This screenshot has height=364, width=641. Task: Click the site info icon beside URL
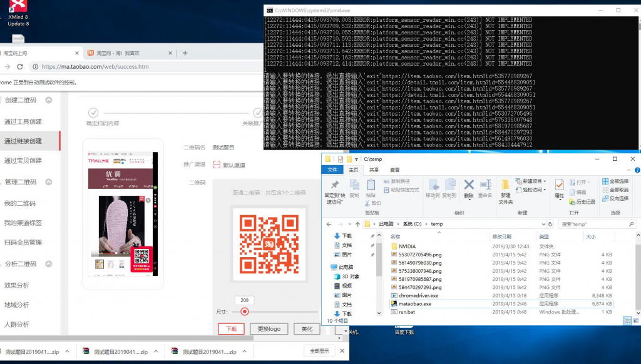point(36,66)
